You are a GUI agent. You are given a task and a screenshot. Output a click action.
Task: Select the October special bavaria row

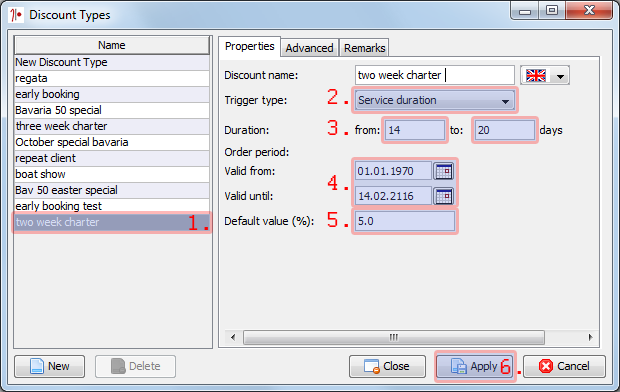(x=112, y=142)
